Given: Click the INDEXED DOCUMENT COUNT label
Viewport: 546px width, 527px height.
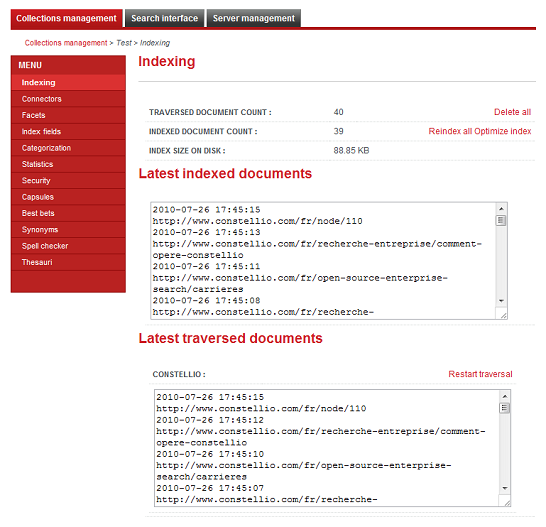Looking at the screenshot, I should pos(203,131).
